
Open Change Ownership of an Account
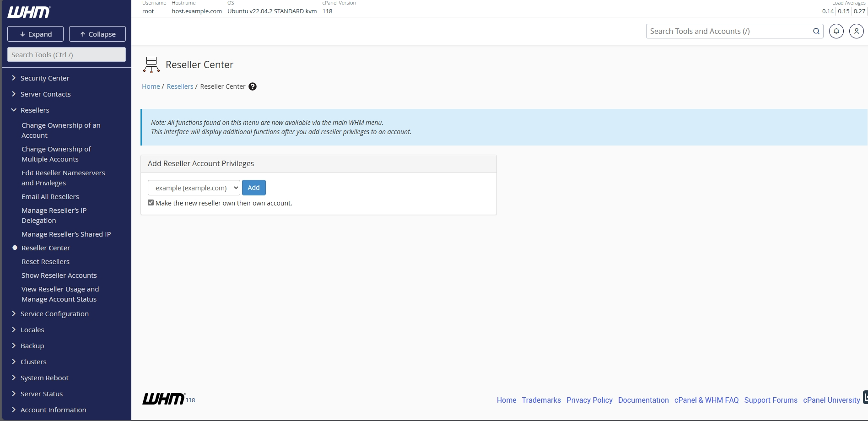pos(61,130)
